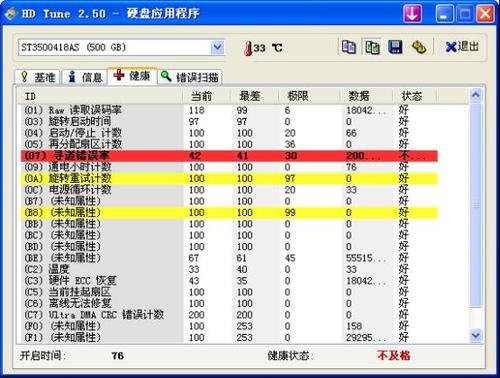Select the (BE) 未知属性 row
The width and height of the screenshot is (500, 378).
point(229,258)
